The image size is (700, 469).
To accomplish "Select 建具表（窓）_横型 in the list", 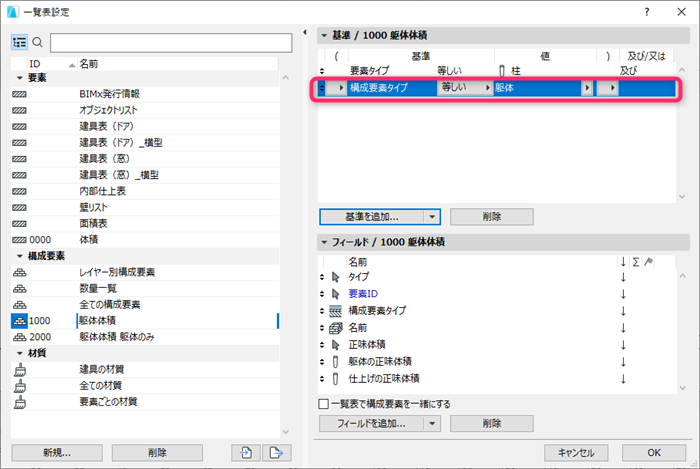I will pyautogui.click(x=145, y=175).
